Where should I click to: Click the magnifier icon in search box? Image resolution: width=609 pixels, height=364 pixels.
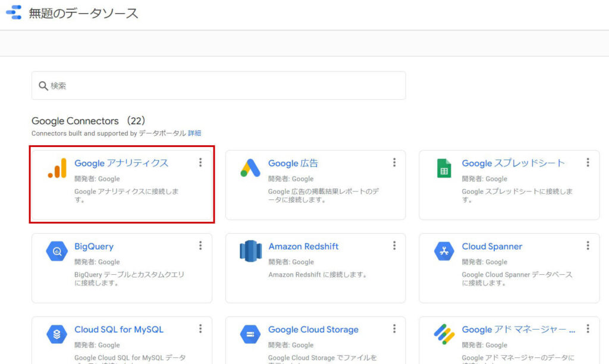pos(43,86)
